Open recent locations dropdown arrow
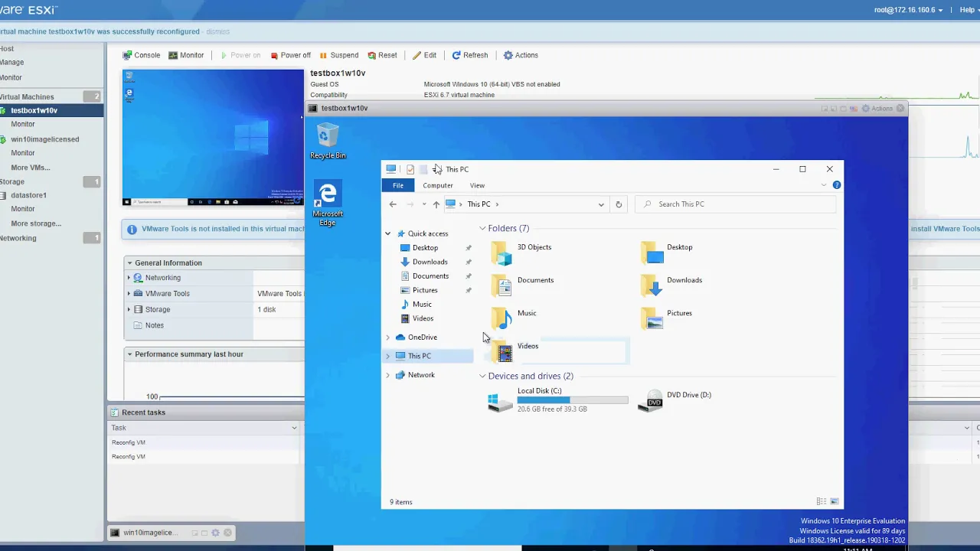This screenshot has width=980, height=551. tap(423, 204)
